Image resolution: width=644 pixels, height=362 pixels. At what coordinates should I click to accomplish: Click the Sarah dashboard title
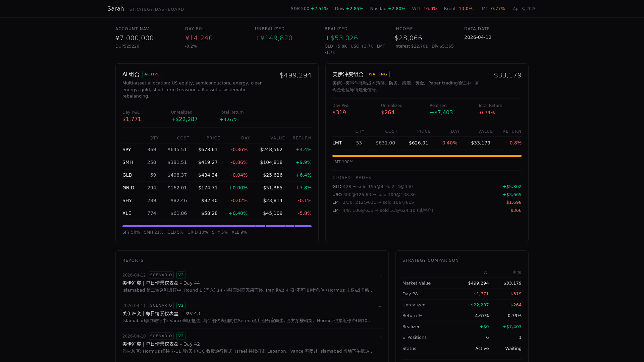point(116,9)
